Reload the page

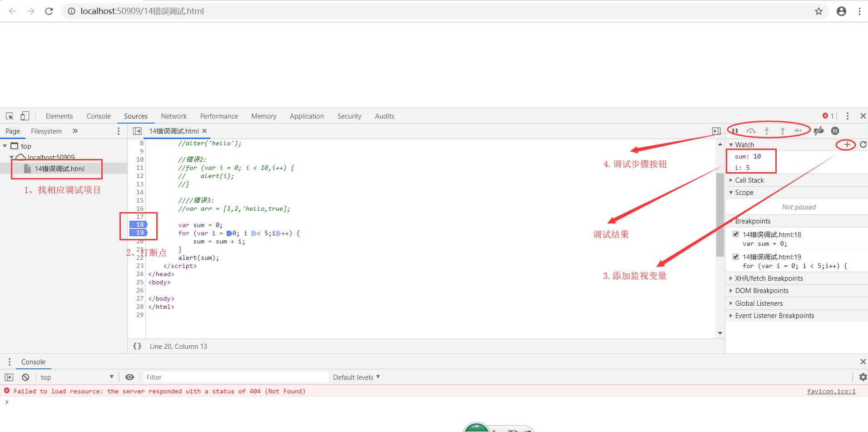[49, 11]
